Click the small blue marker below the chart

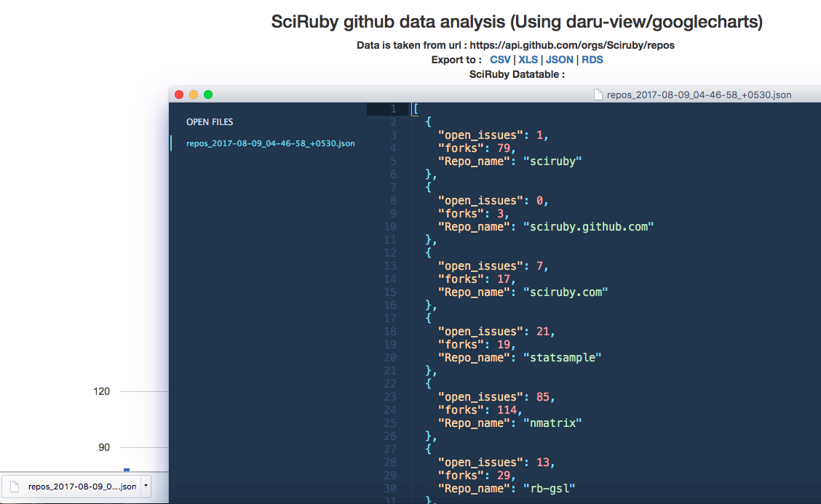[x=127, y=470]
